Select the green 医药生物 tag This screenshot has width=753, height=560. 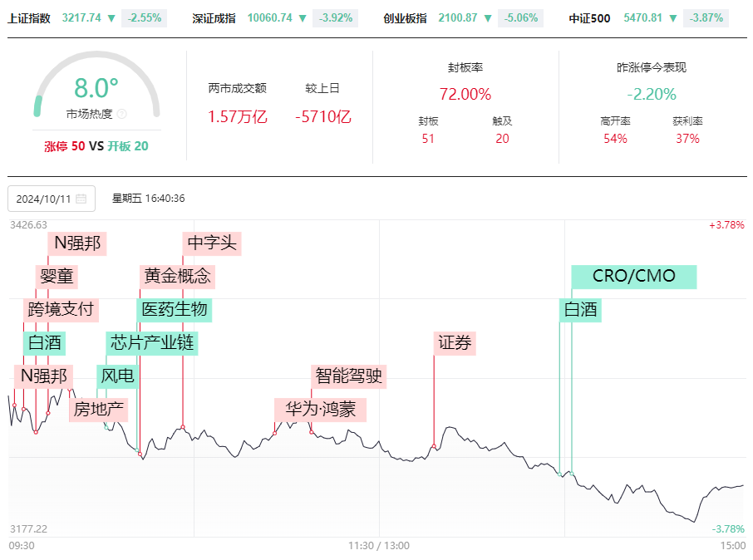click(175, 310)
